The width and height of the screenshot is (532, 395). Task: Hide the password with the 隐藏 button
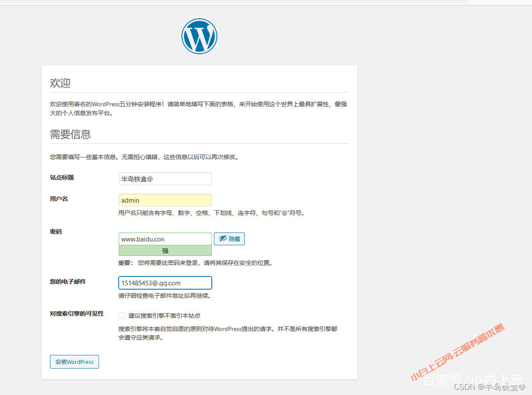point(229,239)
